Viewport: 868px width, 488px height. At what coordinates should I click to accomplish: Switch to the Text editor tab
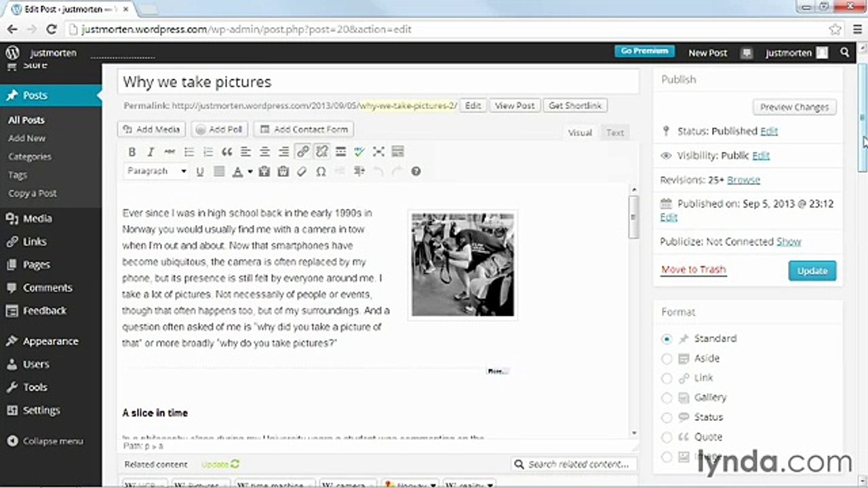tap(615, 133)
